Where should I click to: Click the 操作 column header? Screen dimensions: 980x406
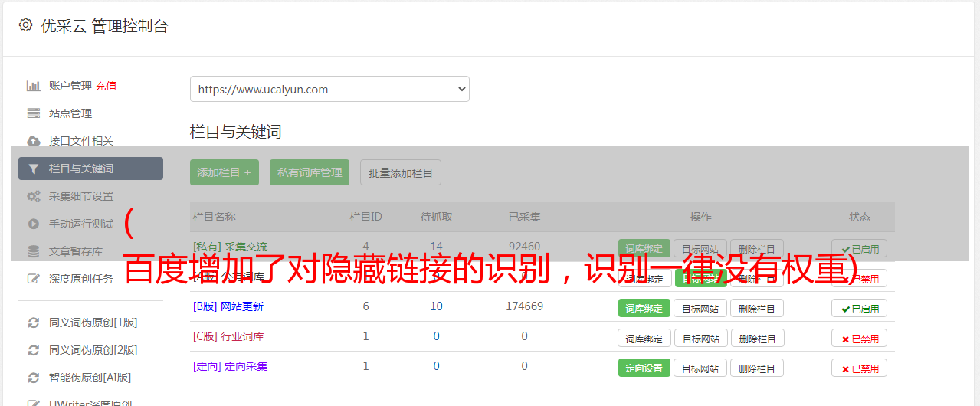[700, 217]
